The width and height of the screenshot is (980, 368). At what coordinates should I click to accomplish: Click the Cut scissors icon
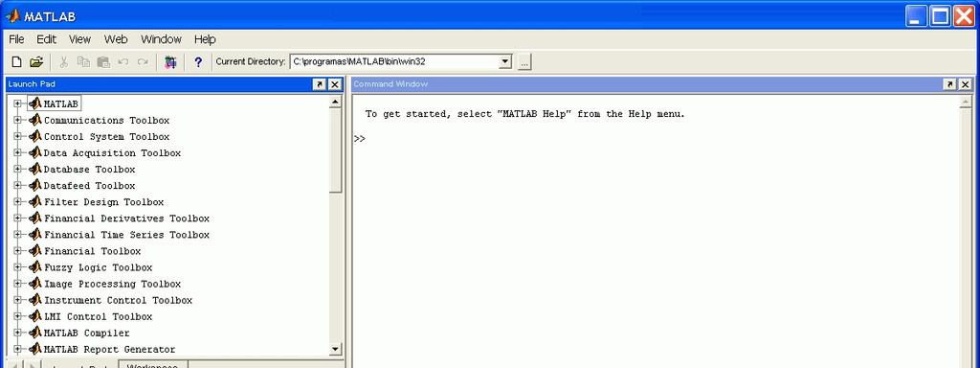coord(64,62)
